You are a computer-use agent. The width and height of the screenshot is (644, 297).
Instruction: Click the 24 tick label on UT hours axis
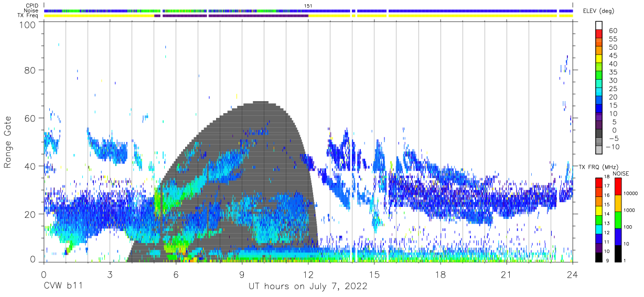click(x=572, y=274)
